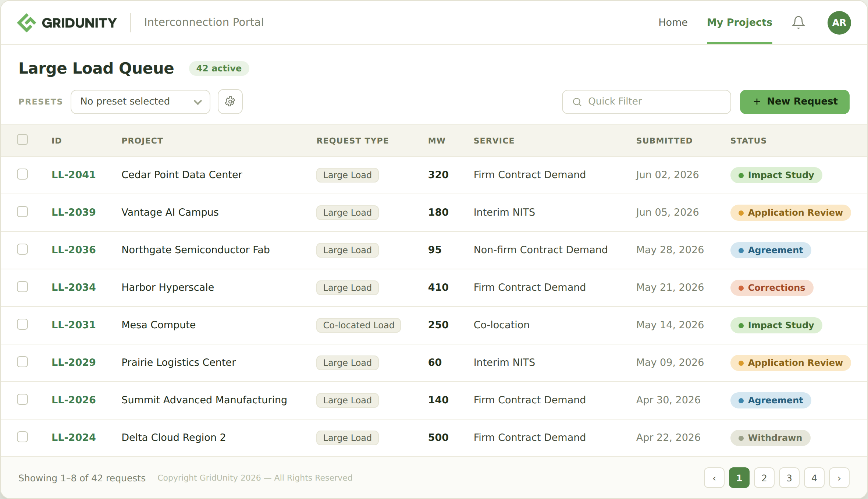This screenshot has width=868, height=499.
Task: Check the Cedar Point Data Center row
Action: click(22, 174)
